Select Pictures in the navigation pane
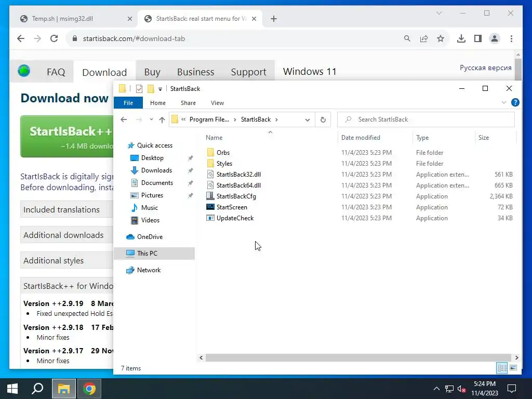Image resolution: width=532 pixels, height=399 pixels. tap(152, 195)
